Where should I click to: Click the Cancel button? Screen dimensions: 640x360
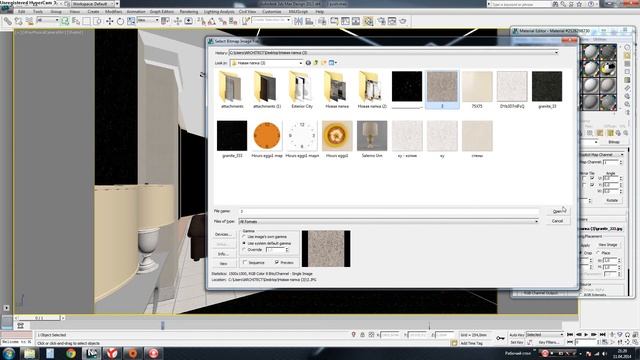point(558,221)
